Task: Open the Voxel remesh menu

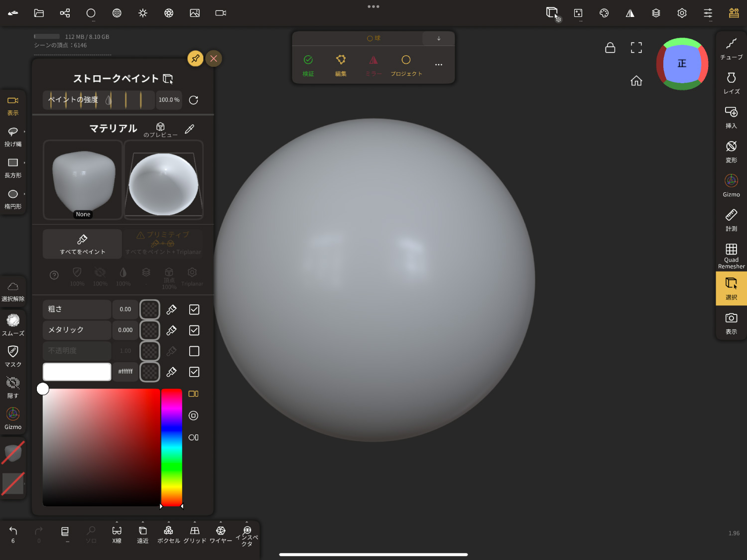Action: [x=168, y=534]
